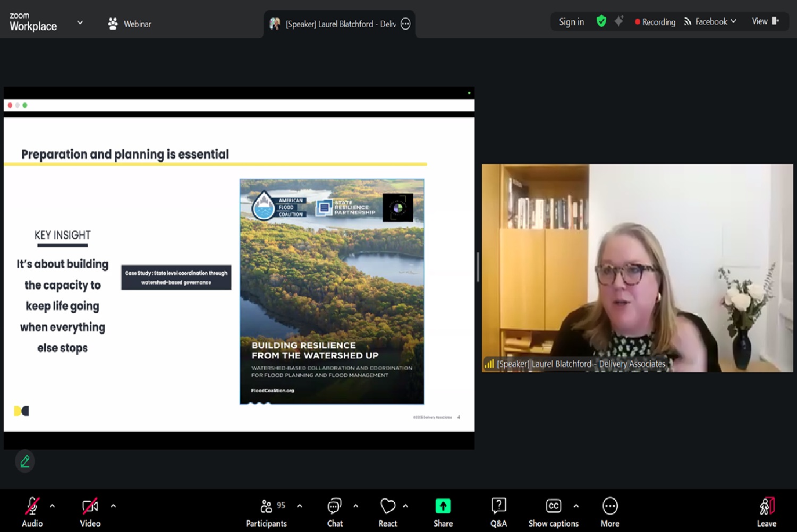Open the View layout menu
797x532 pixels.
[765, 21]
